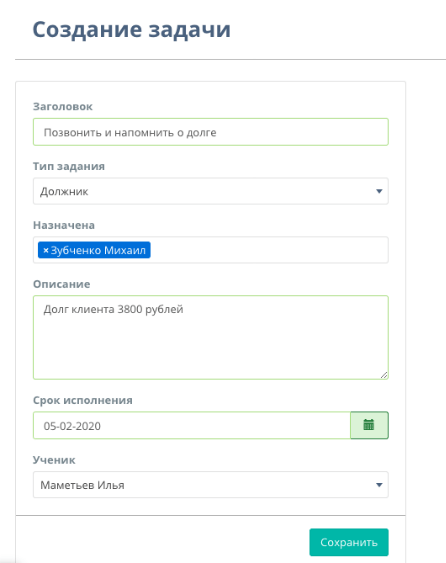Open the calendar date picker icon

pos(369,425)
